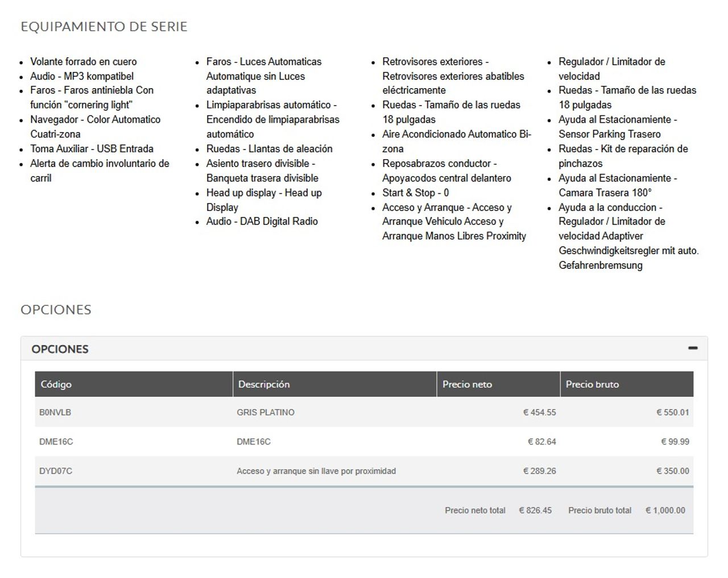728x578 pixels.
Task: Click 'Ruedas - Llantas de aleación' item
Action: [270, 149]
